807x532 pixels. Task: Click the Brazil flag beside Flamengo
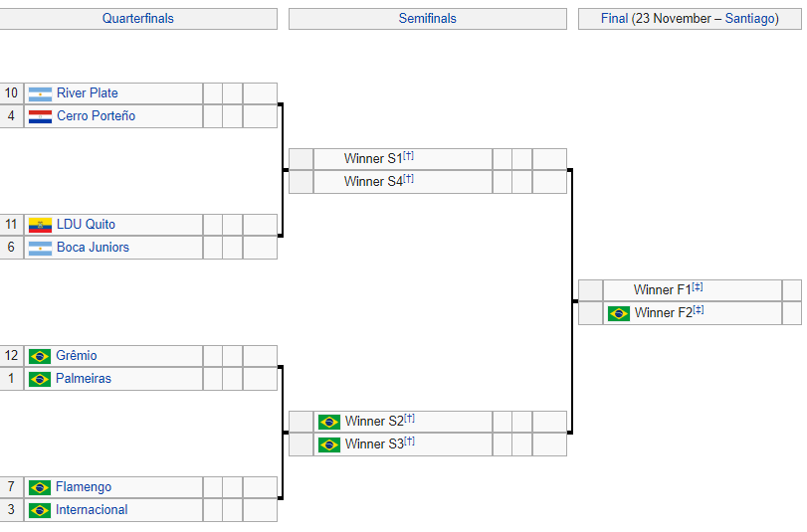click(x=40, y=487)
